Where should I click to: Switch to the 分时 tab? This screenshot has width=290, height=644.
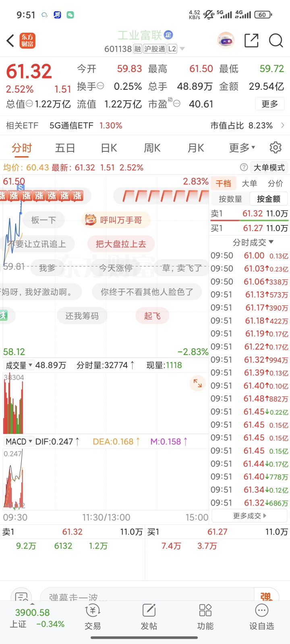pyautogui.click(x=22, y=148)
